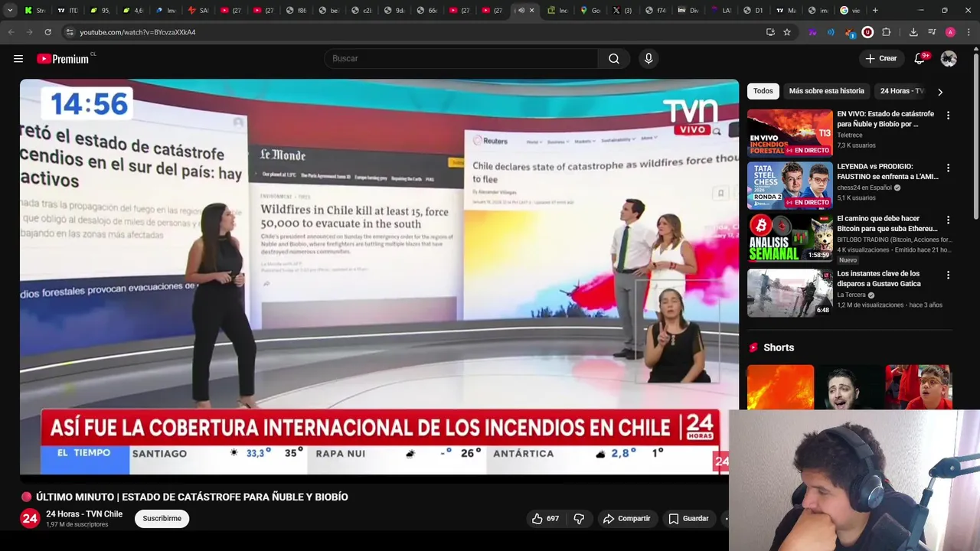Open the notifications bell

coord(920,58)
